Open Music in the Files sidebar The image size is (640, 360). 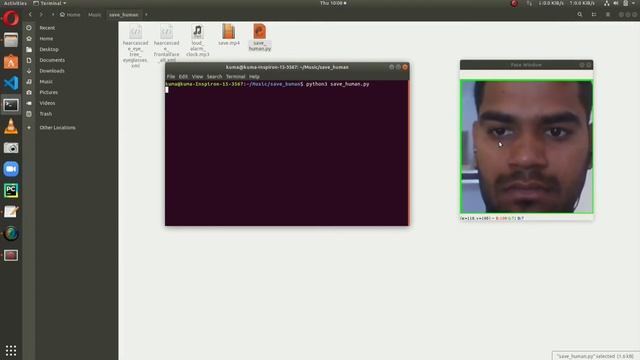46,82
